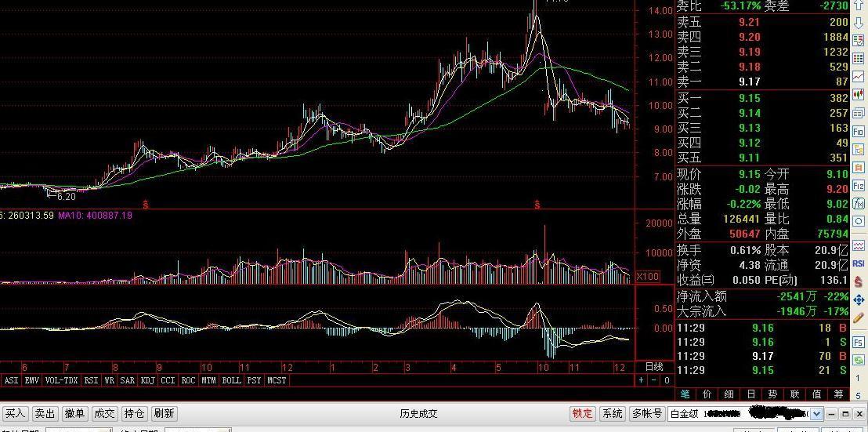Click the green refresh icon in the sidebar
The height and width of the screenshot is (432, 868).
point(859,361)
